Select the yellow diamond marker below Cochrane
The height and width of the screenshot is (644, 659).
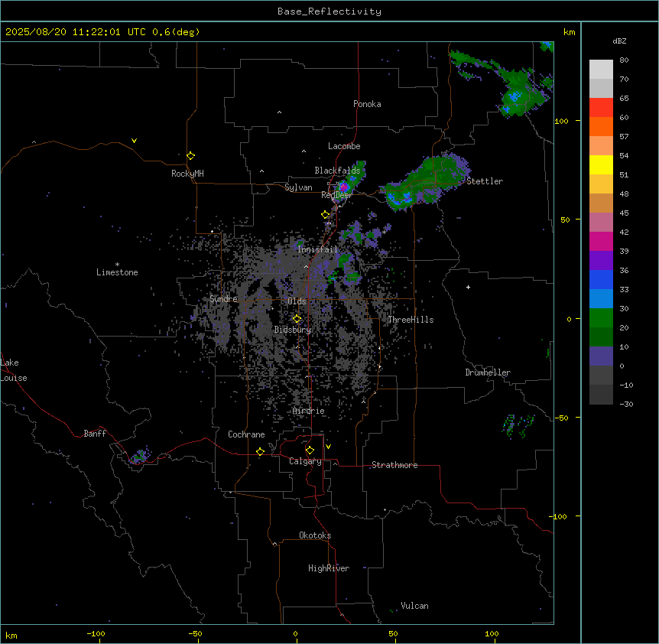(260, 451)
